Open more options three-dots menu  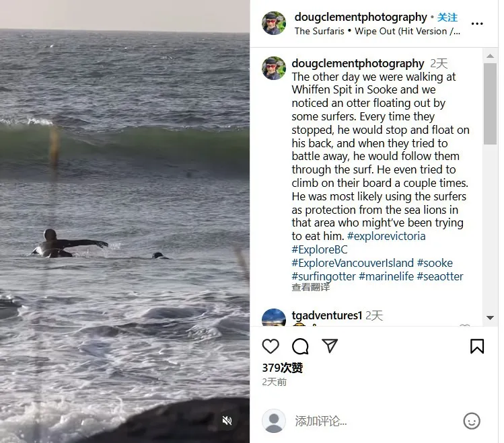tap(477, 24)
